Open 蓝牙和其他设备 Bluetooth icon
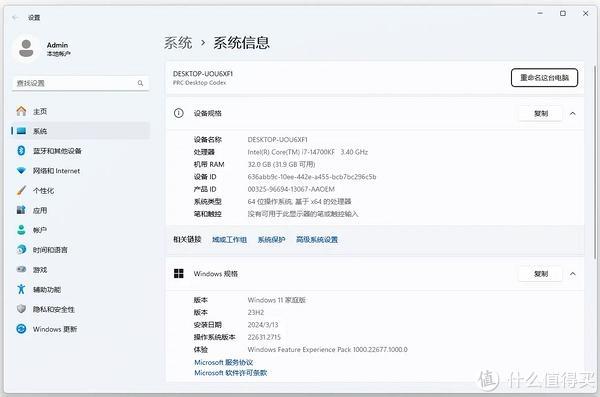The image size is (600, 397). tap(21, 151)
